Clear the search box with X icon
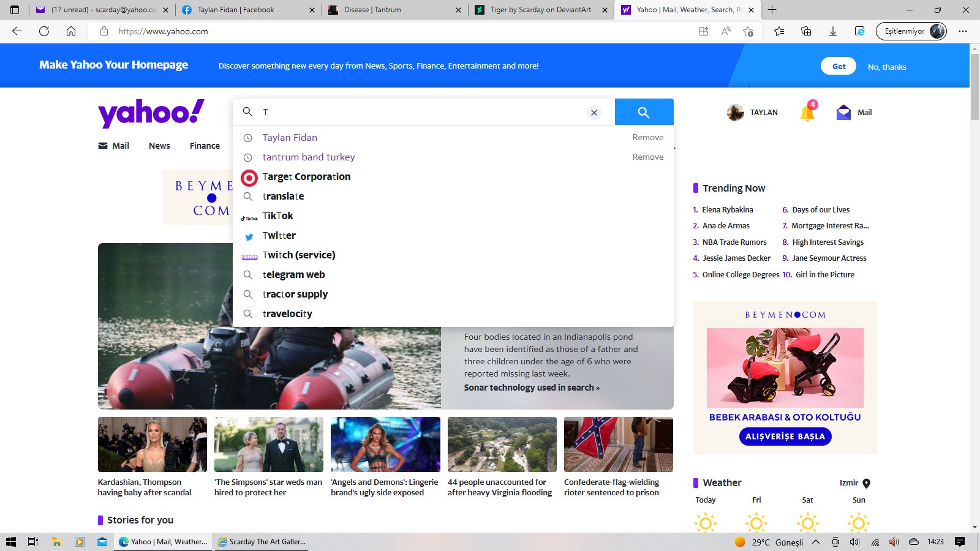The height and width of the screenshot is (551, 980). 594,113
